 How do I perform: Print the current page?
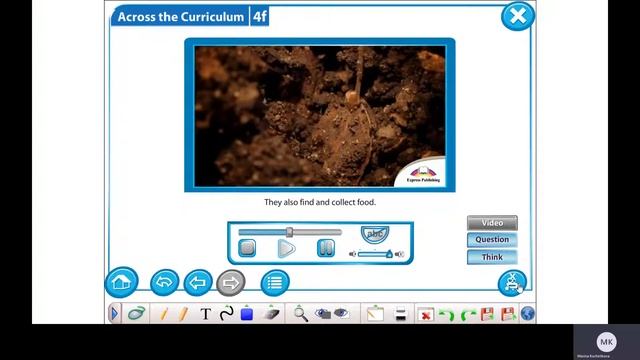401,314
